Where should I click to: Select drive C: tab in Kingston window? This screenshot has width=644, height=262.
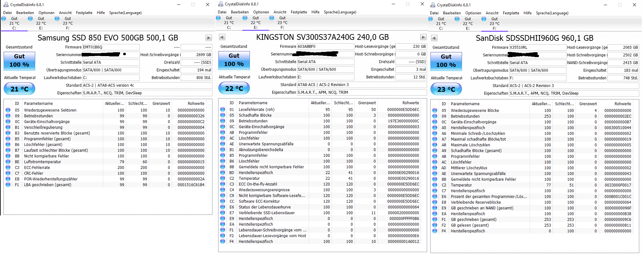(229, 23)
